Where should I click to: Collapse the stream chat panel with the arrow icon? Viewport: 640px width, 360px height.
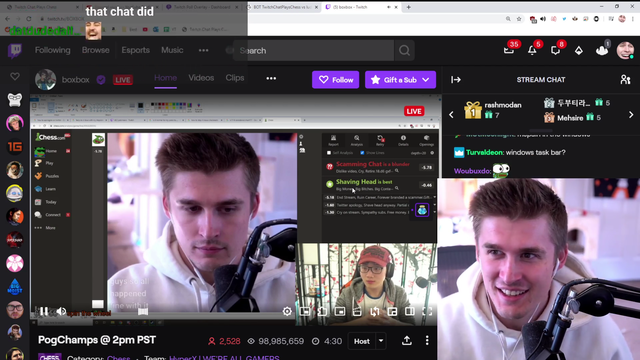pyautogui.click(x=456, y=80)
